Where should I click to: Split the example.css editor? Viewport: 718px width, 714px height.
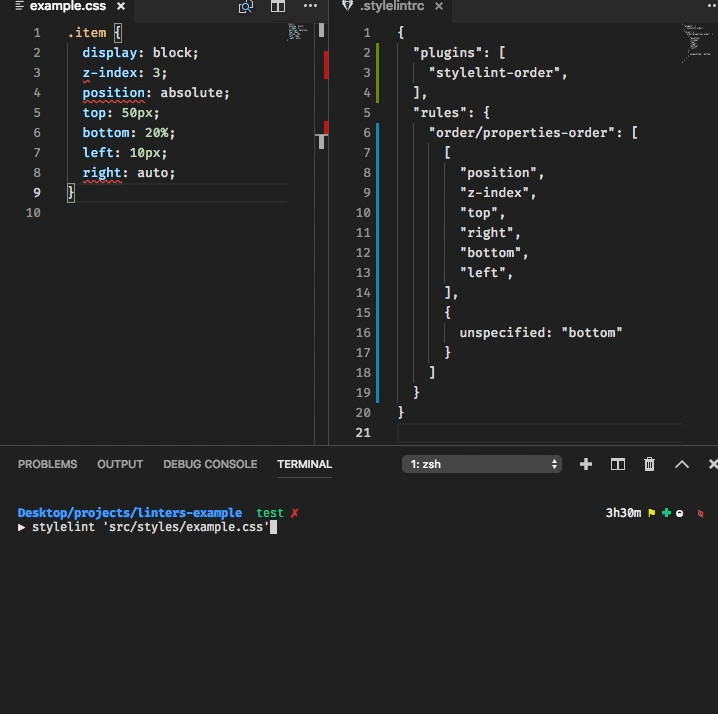(277, 6)
